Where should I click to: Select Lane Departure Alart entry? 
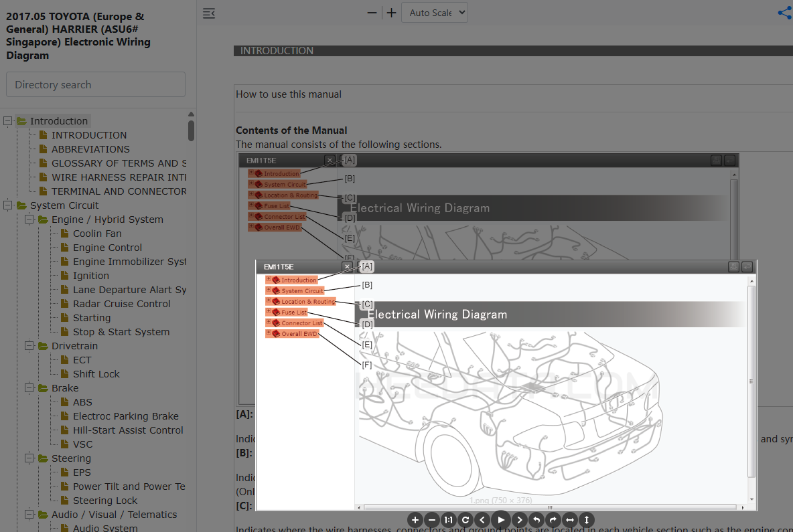(129, 290)
